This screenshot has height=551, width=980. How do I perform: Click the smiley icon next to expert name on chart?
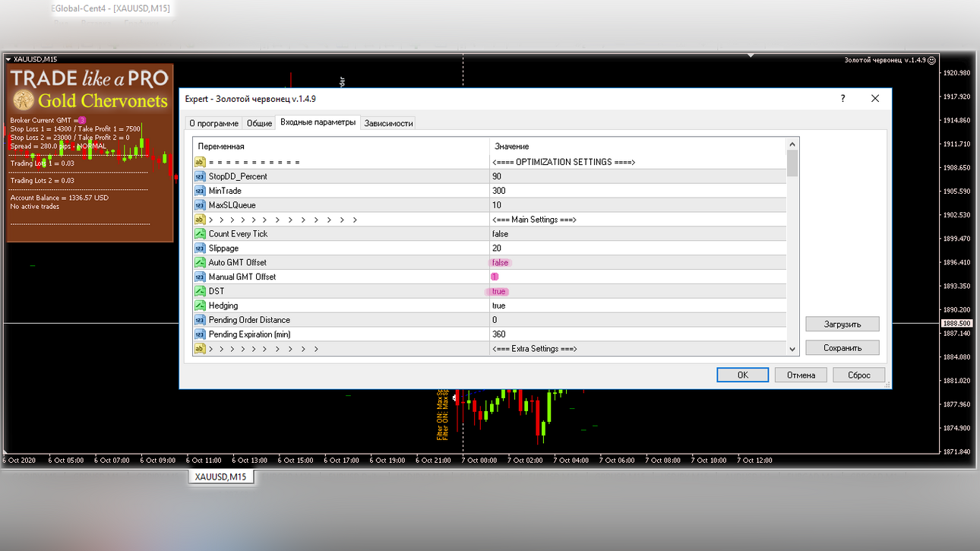pyautogui.click(x=932, y=60)
